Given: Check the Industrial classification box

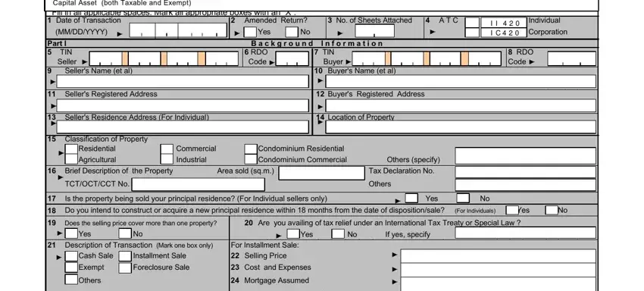Looking at the screenshot, I should (x=167, y=159).
